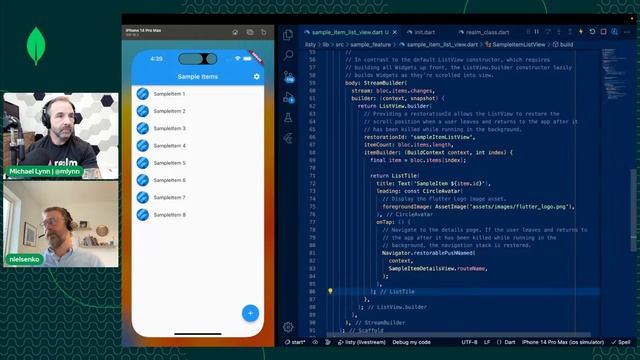Click the Screenshot icon in the simulator toolbar

(250, 32)
